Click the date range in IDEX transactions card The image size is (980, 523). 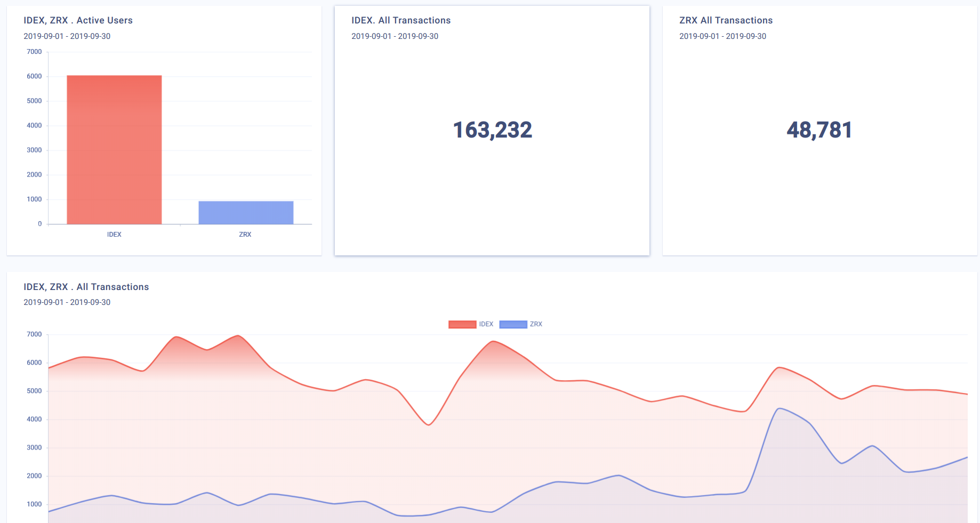(x=395, y=36)
